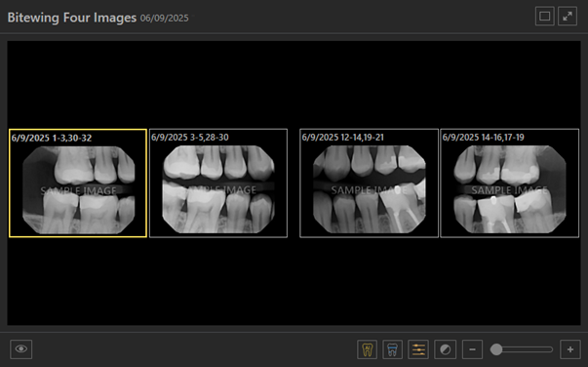588x367 pixels.
Task: Click the yellow tooth AI analysis icon
Action: point(367,349)
